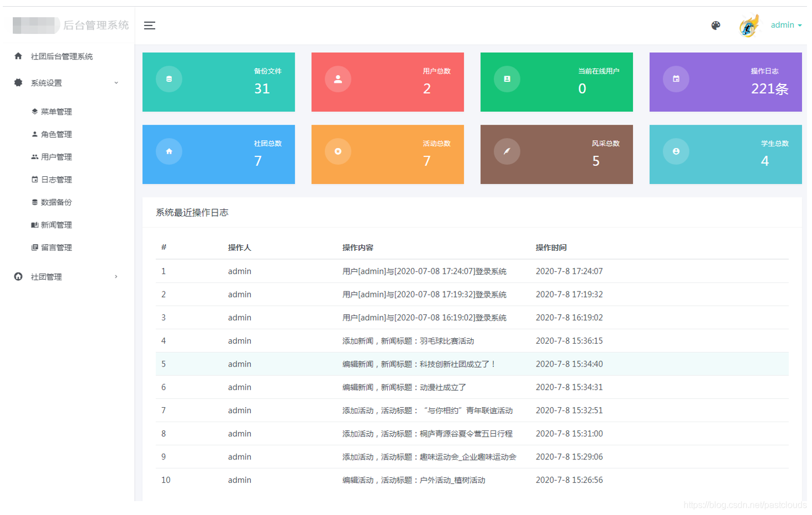812x515 pixels.
Task: Click the 风采总数 label text
Action: click(x=606, y=143)
